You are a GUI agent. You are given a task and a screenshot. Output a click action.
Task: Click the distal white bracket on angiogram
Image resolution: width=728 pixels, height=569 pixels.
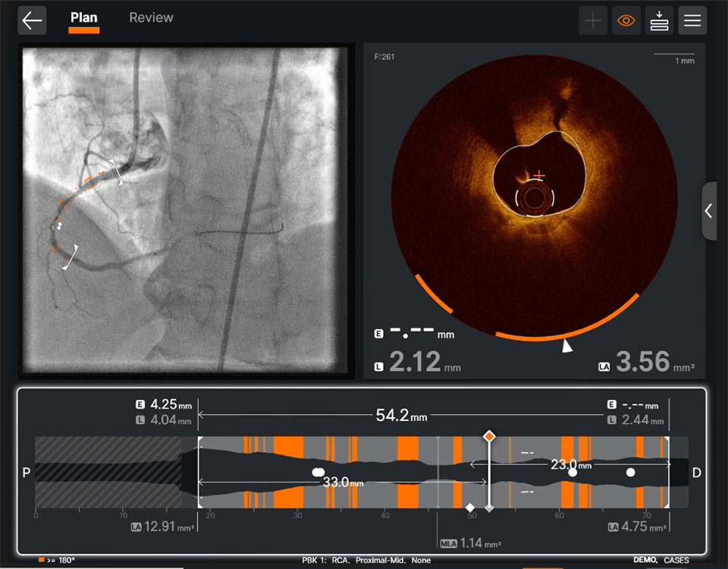pos(71,257)
